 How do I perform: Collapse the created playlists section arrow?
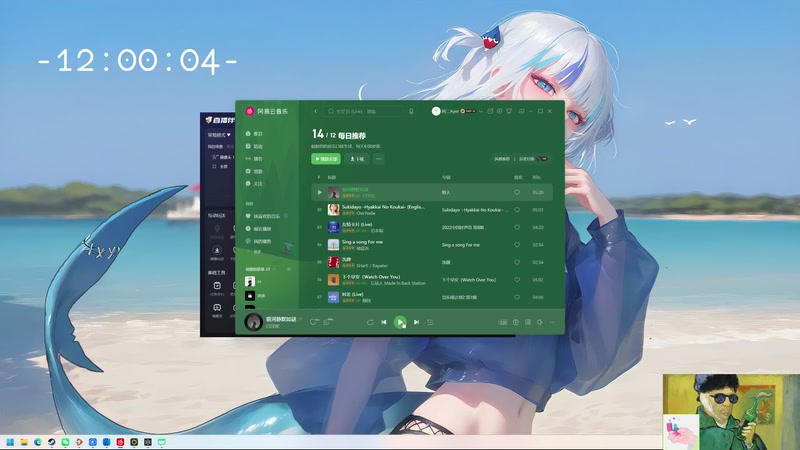coord(275,269)
